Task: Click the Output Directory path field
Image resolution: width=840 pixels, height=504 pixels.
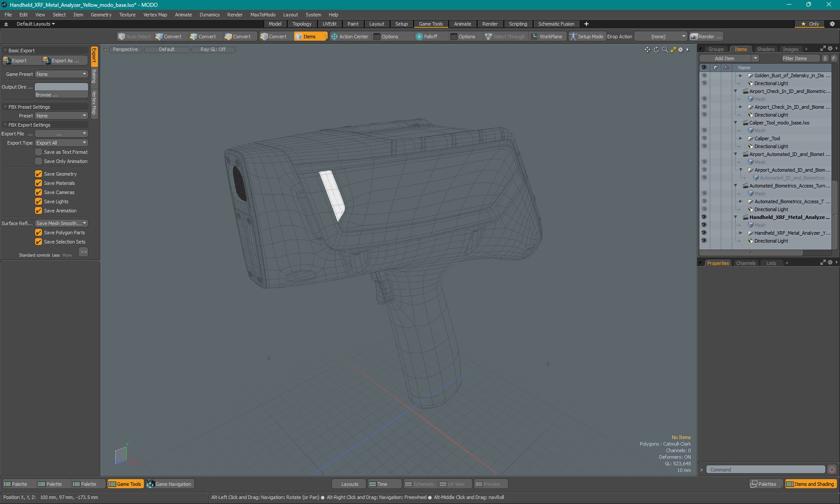Action: (62, 87)
